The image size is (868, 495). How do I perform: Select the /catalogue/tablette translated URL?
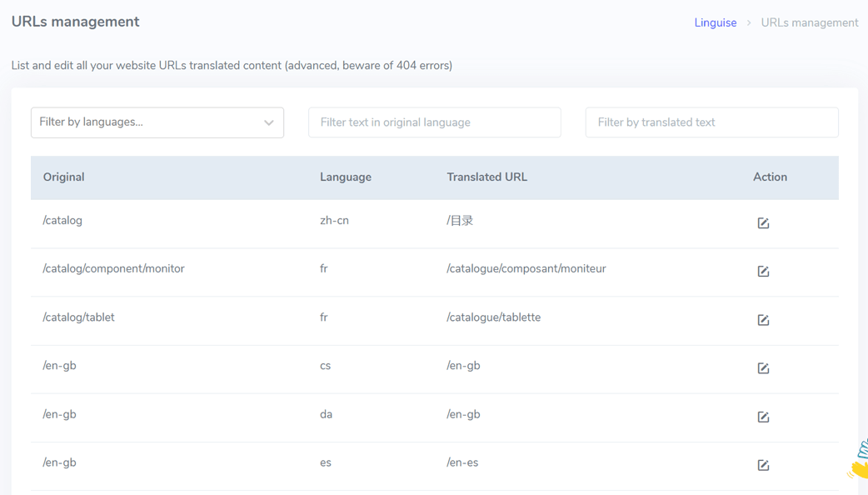[x=493, y=317]
